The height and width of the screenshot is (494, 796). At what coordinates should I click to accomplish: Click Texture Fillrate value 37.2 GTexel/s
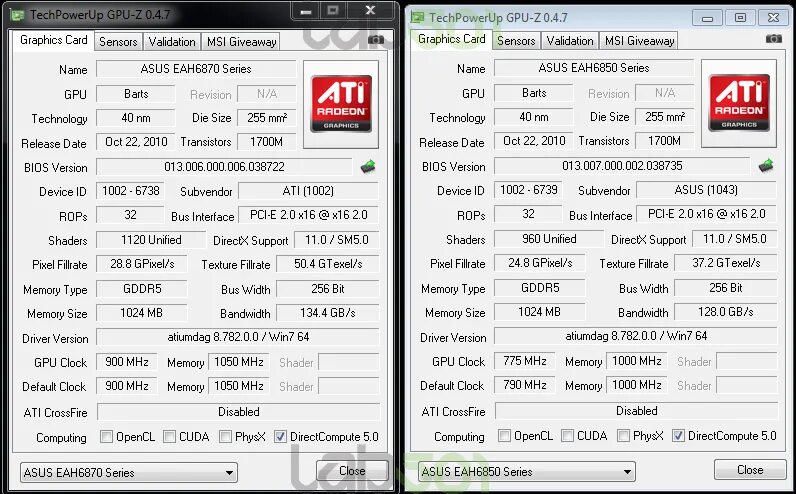pos(726,263)
